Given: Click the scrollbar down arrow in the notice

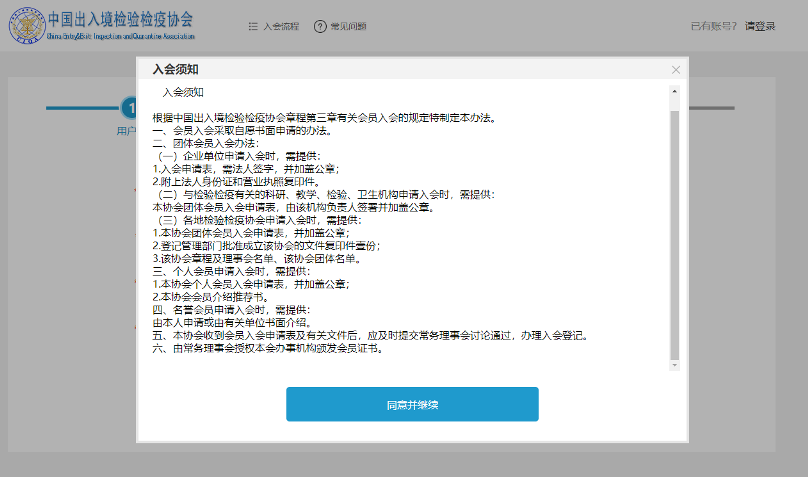Looking at the screenshot, I should pyautogui.click(x=674, y=365).
